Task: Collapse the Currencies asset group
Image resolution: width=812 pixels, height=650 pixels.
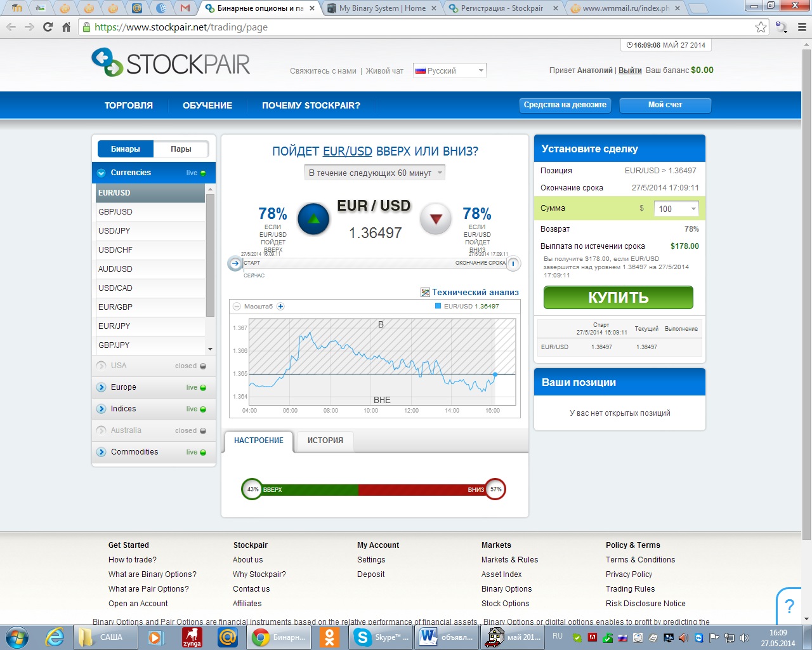Action: 154,173
